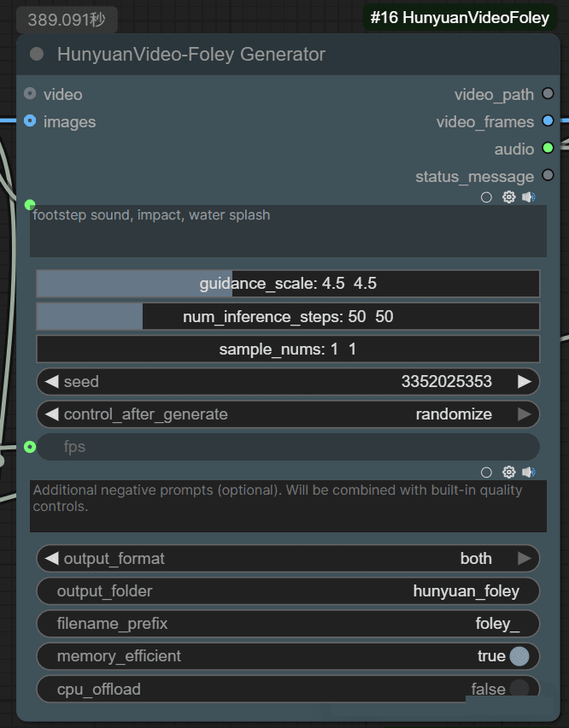Select previous output_format option
Screen dimensions: 569x728
click(x=51, y=559)
